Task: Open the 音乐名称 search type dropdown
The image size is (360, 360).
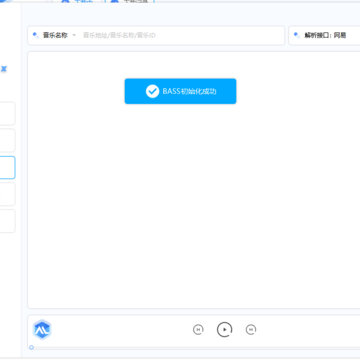Action: click(55, 35)
